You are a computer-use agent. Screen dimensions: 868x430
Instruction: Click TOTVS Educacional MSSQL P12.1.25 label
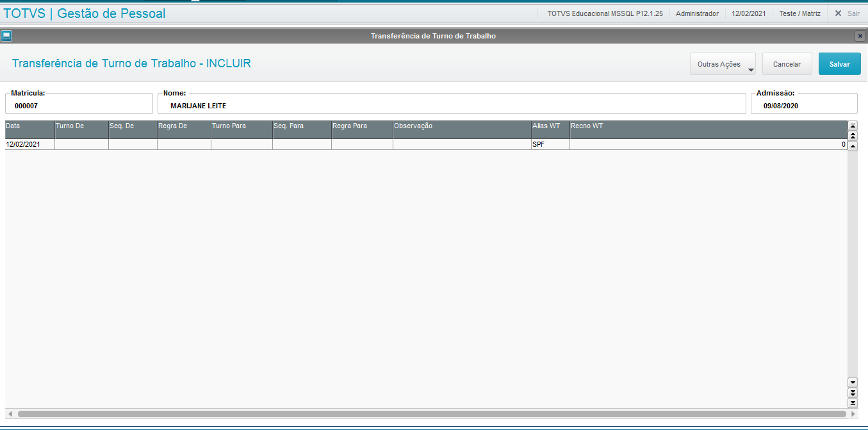click(x=605, y=13)
